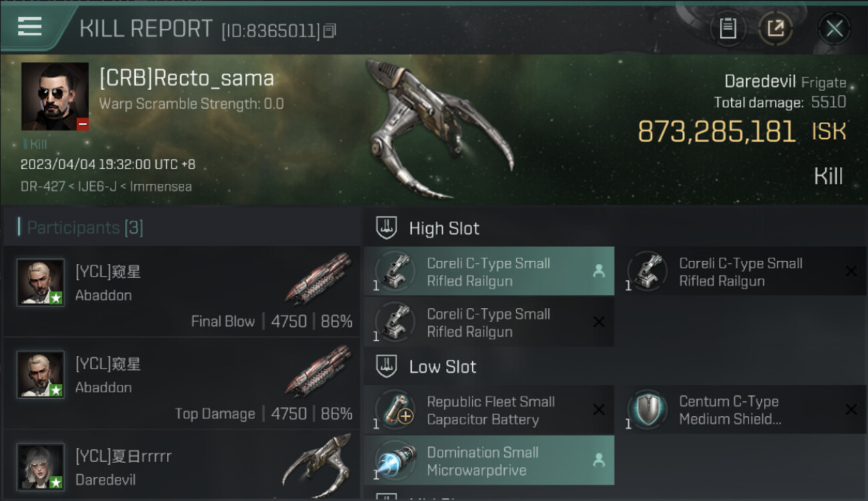The height and width of the screenshot is (501, 868).
Task: Click the Republic Fleet Small Capacitor Battery
Action: click(x=489, y=410)
